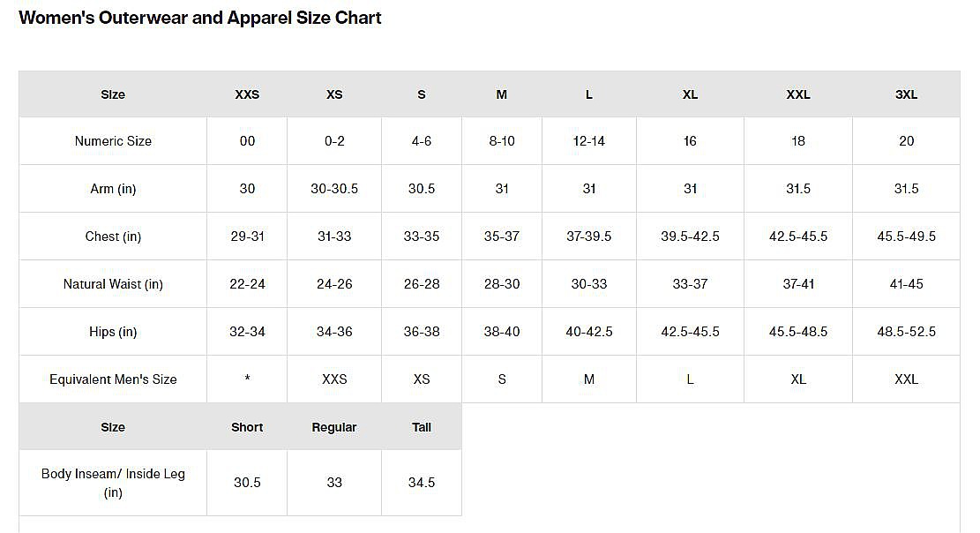
Task: Click the Hips (in) row label
Action: point(113,332)
